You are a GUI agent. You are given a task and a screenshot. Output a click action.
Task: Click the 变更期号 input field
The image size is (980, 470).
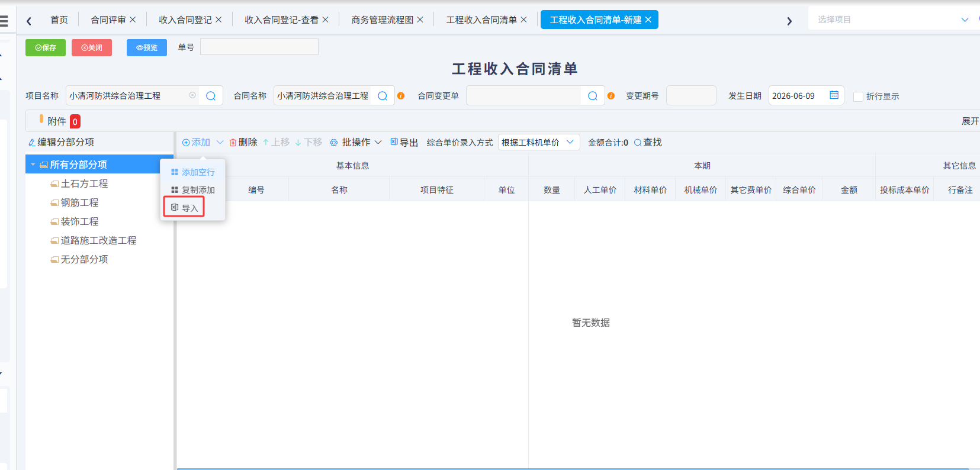(x=691, y=95)
